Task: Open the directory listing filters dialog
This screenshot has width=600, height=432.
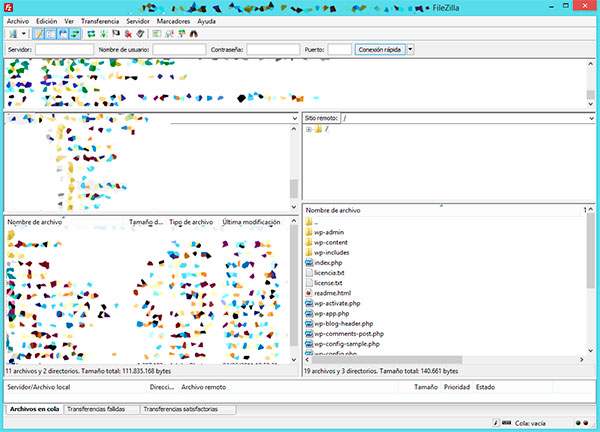Action: (157, 34)
